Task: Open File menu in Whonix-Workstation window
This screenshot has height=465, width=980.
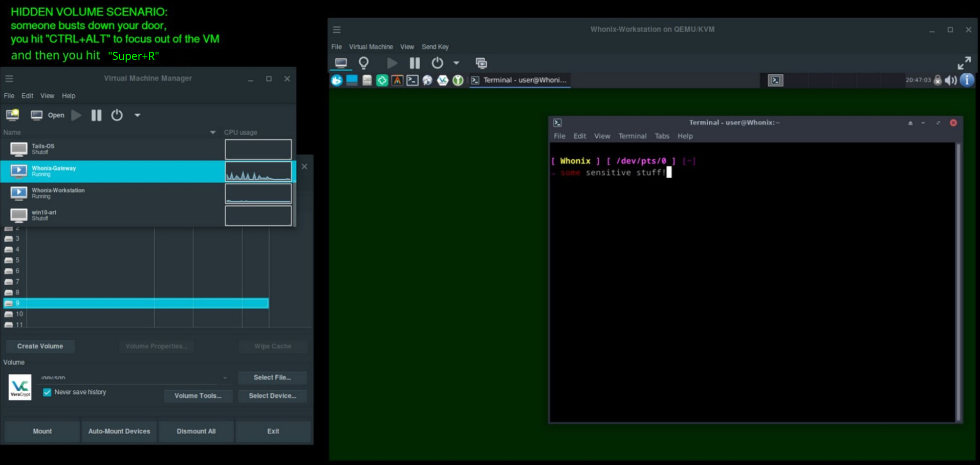Action: (337, 47)
